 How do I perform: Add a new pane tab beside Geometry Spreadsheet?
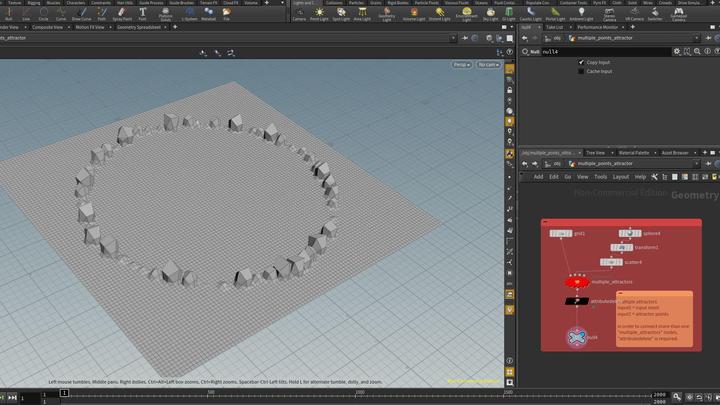click(175, 27)
